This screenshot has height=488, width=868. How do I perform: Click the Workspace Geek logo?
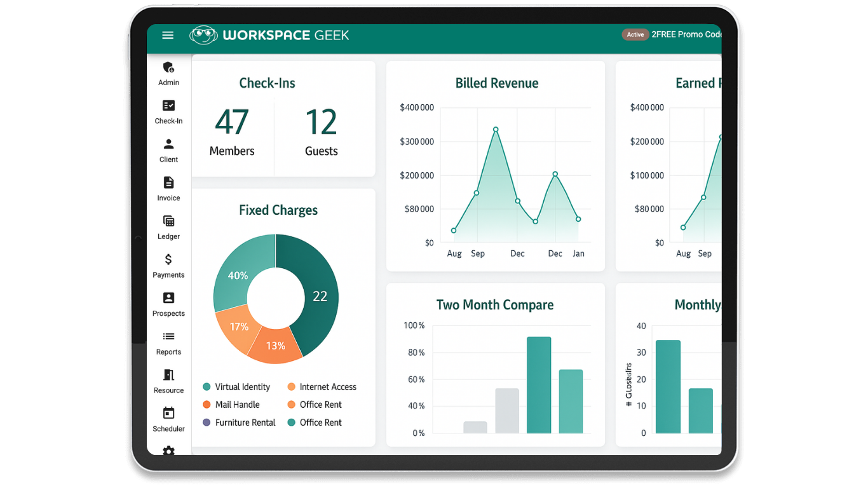(269, 36)
